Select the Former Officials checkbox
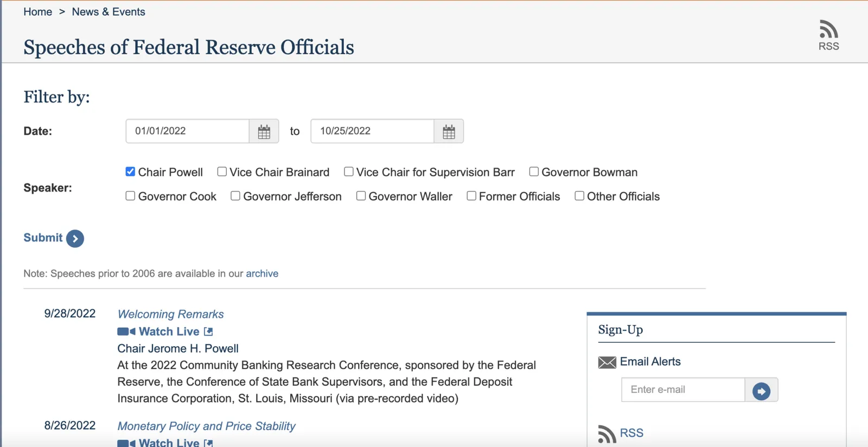Screen dimensions: 868x447 pyautogui.click(x=471, y=196)
